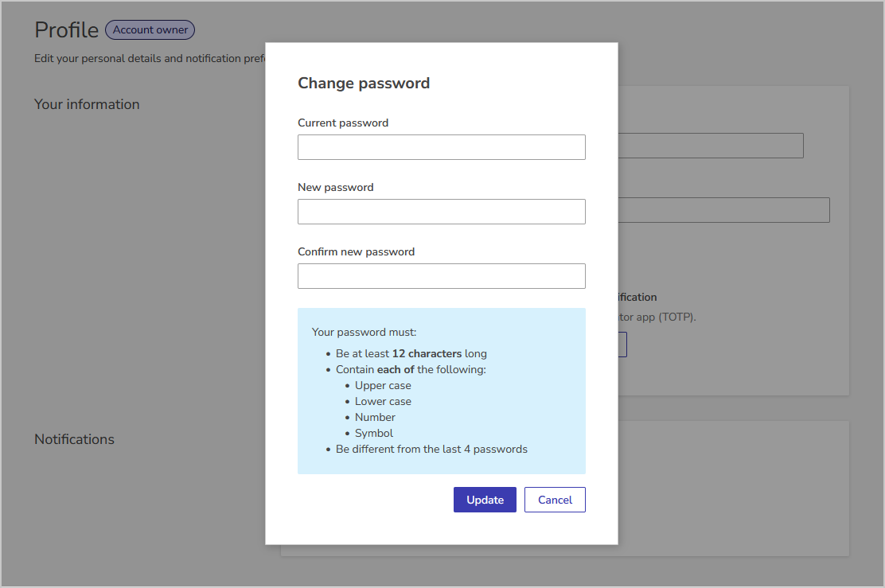Click the Your information section label

tap(87, 104)
